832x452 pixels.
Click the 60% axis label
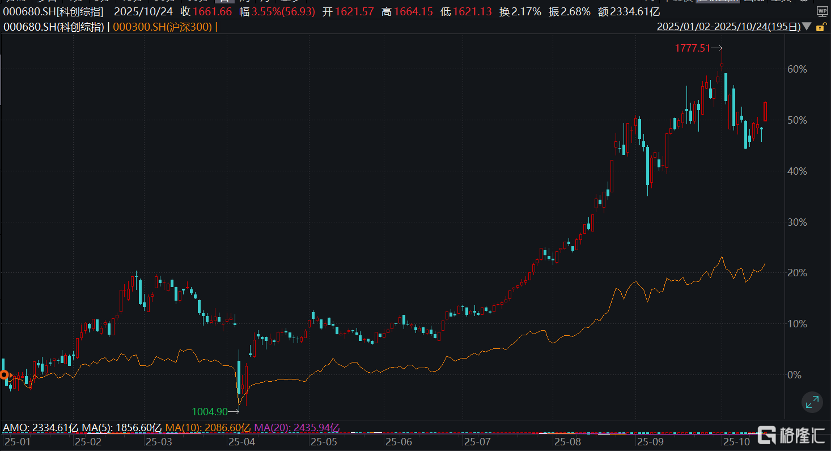797,69
